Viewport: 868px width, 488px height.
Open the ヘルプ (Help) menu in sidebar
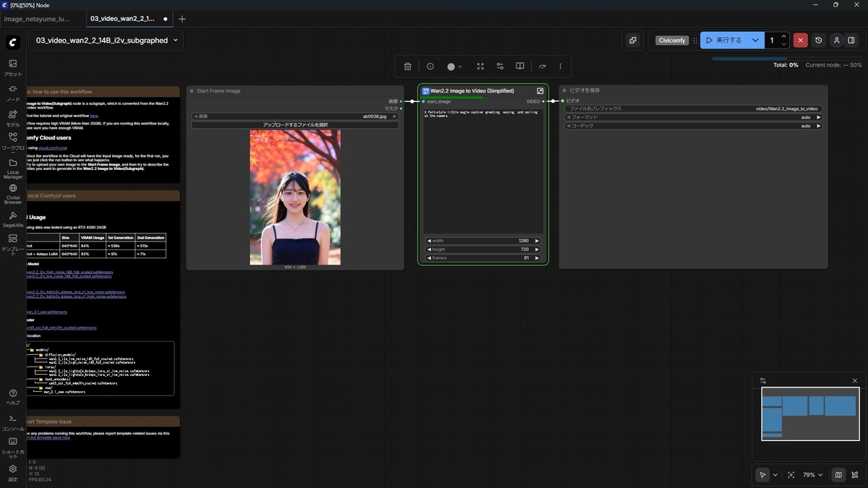click(13, 397)
